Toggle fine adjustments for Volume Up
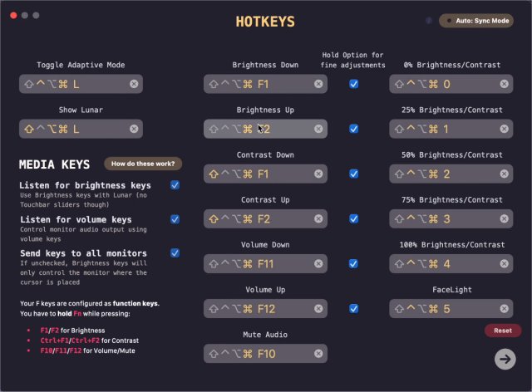The image size is (532, 392). (x=354, y=308)
